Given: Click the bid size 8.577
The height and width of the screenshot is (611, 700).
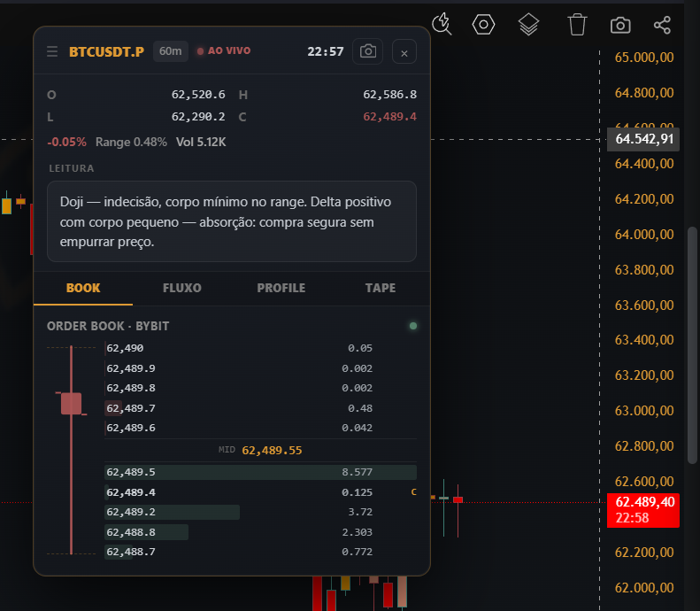Looking at the screenshot, I should click(357, 472).
